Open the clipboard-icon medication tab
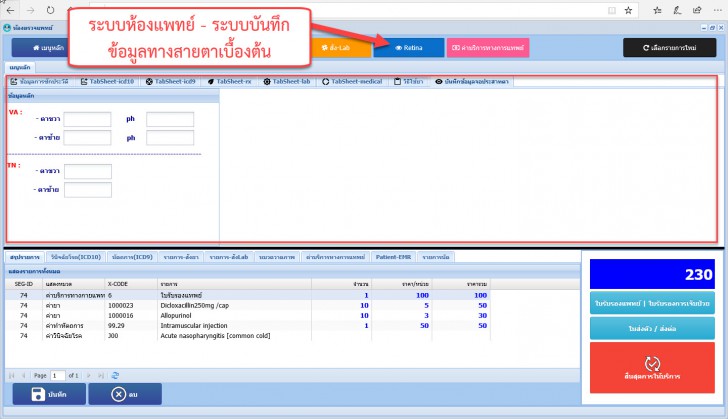 point(409,81)
